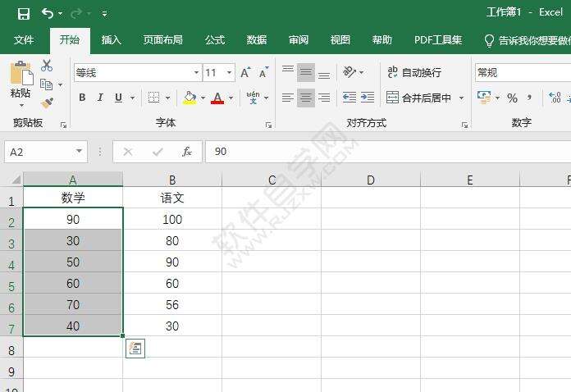571x392 pixels.
Task: Open the 常规 number format box
Action: (523, 73)
